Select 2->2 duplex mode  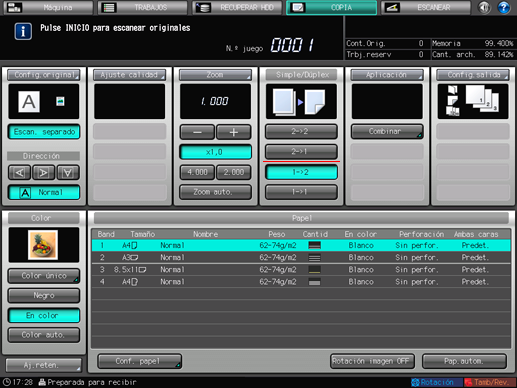pos(301,131)
